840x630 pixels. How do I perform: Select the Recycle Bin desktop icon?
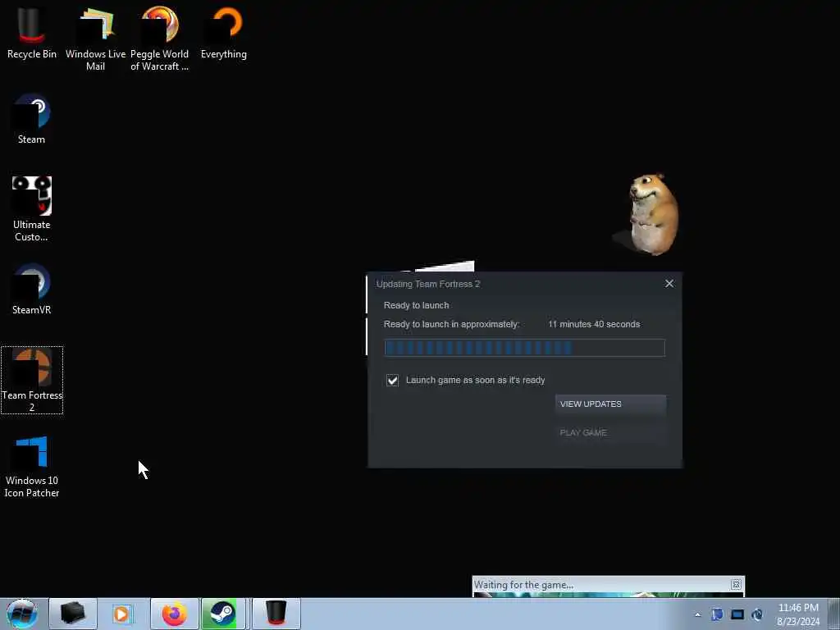pyautogui.click(x=32, y=32)
